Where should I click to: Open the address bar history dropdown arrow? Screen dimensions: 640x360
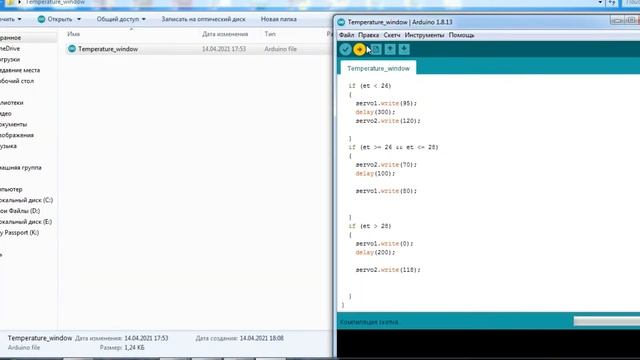pyautogui.click(x=600, y=2)
